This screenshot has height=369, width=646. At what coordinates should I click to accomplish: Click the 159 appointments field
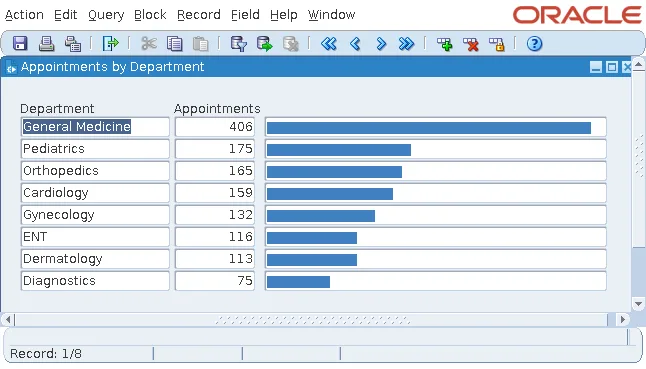[215, 193]
